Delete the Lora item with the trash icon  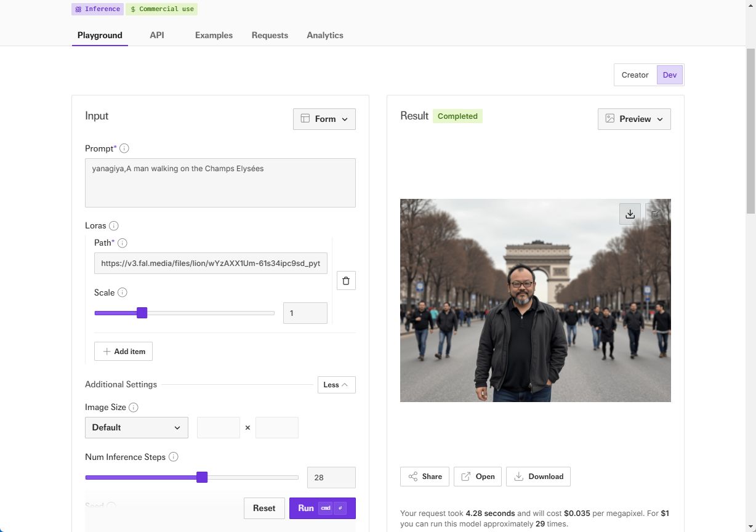[346, 281]
